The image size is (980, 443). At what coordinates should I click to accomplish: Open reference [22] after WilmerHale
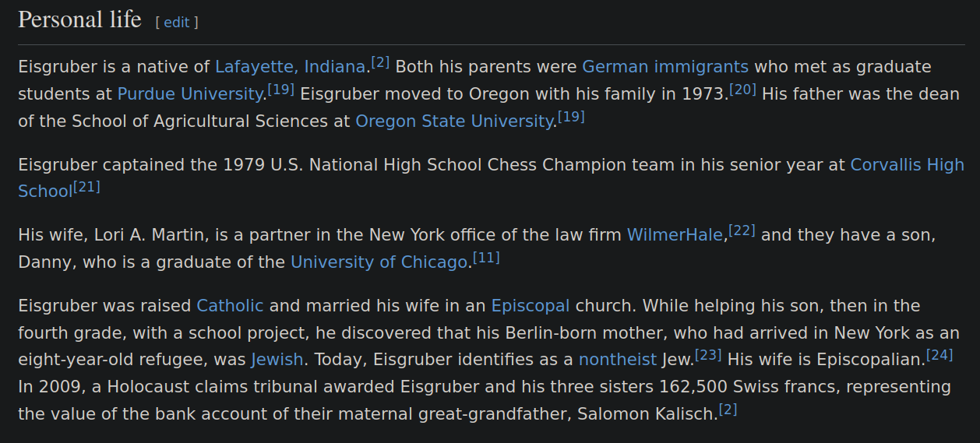click(x=742, y=230)
